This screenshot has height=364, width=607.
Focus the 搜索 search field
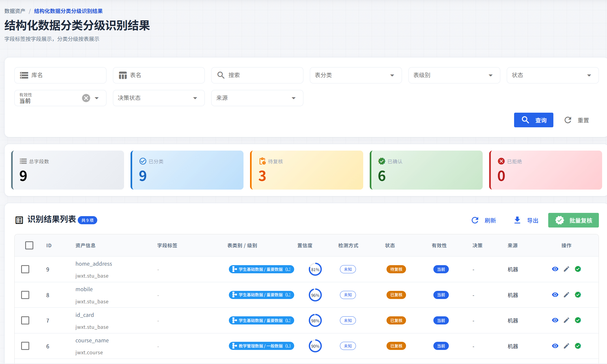257,75
